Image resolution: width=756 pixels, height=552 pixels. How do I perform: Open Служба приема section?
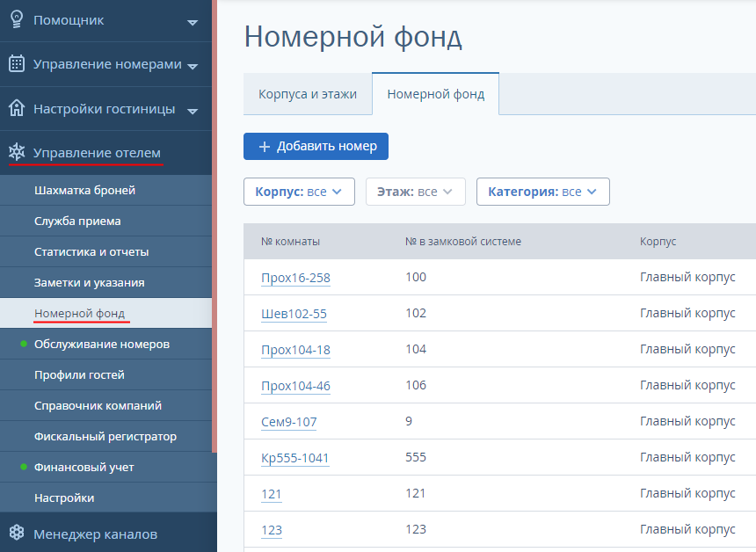point(105,221)
